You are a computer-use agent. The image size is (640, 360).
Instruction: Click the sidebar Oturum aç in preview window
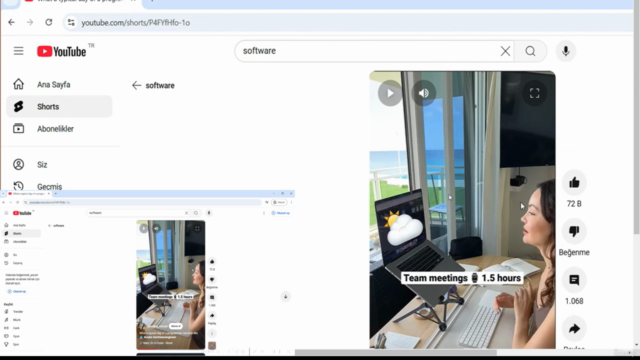17,291
